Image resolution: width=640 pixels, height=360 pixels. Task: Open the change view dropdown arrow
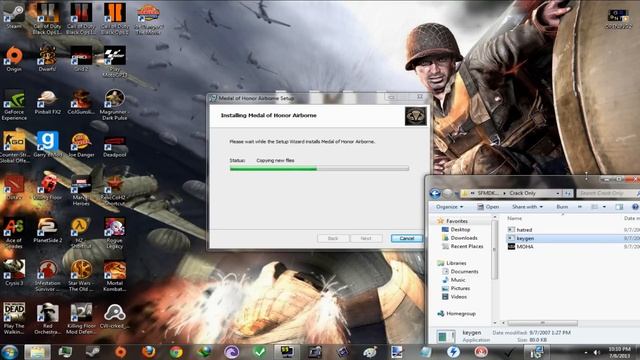point(604,207)
